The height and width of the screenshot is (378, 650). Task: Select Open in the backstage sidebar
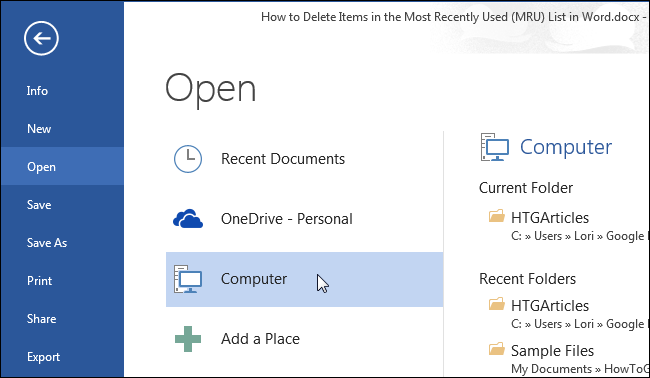tap(62, 167)
